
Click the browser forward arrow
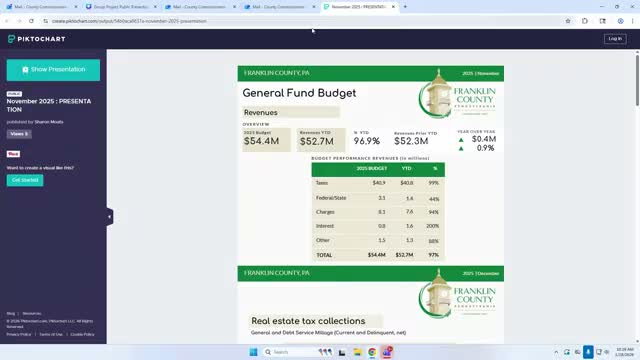coord(19,21)
